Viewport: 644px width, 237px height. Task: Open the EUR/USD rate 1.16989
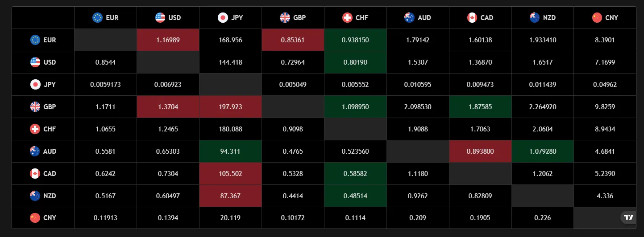click(x=168, y=40)
